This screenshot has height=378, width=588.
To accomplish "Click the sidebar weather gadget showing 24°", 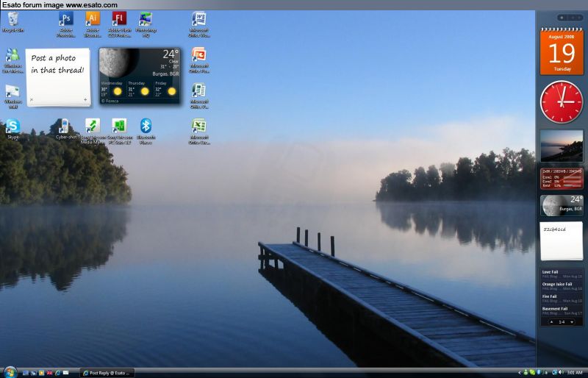I will click(562, 205).
